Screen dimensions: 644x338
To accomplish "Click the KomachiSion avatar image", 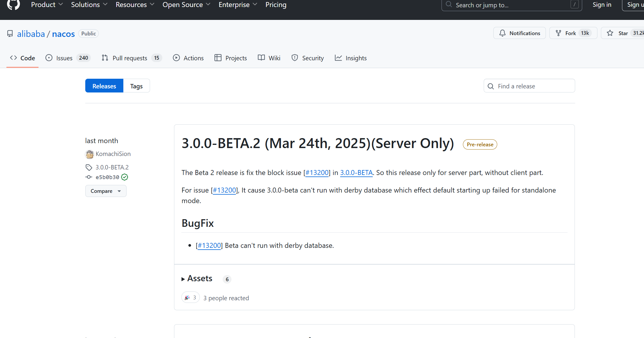I will click(x=89, y=154).
